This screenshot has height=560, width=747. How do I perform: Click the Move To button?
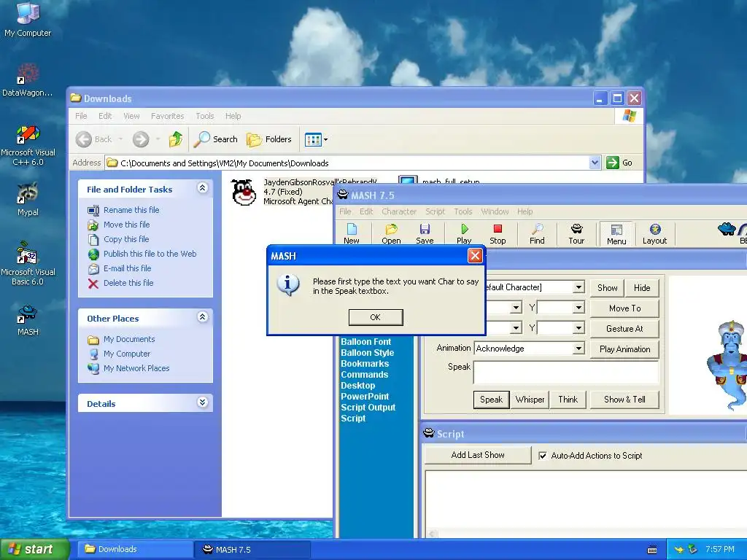click(x=624, y=308)
